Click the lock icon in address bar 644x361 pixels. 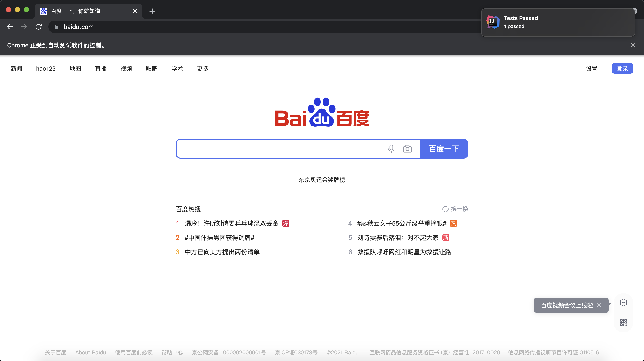[x=56, y=27]
